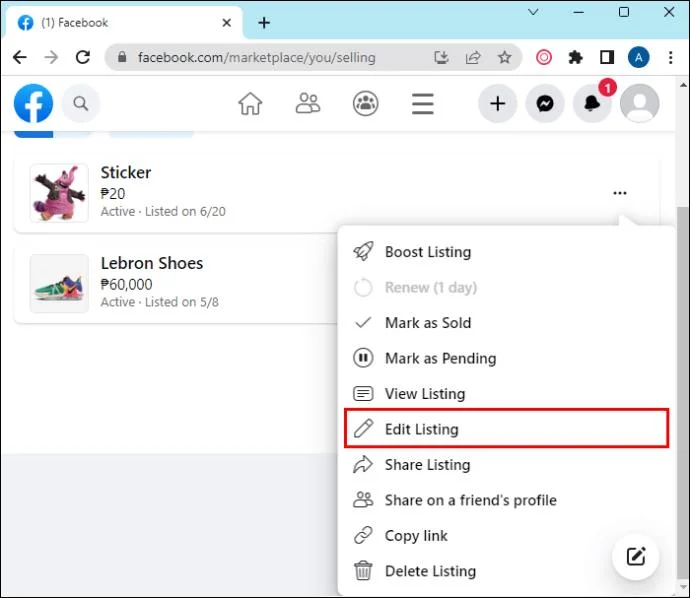Choose Mark as Pending
Screen dimensions: 690x598
(x=506, y=358)
